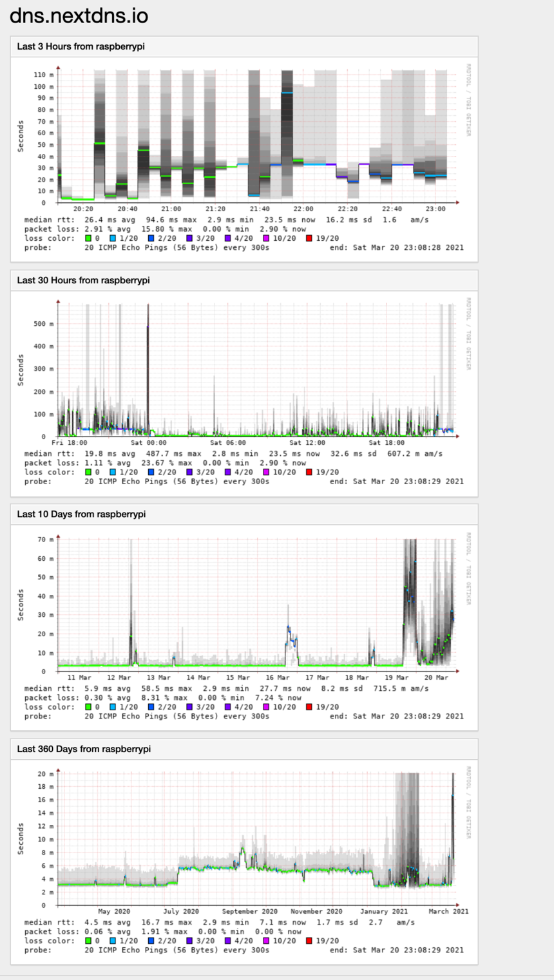Click the 19/20 red swatch in 10 Days legend
554x980 pixels.
tap(309, 707)
